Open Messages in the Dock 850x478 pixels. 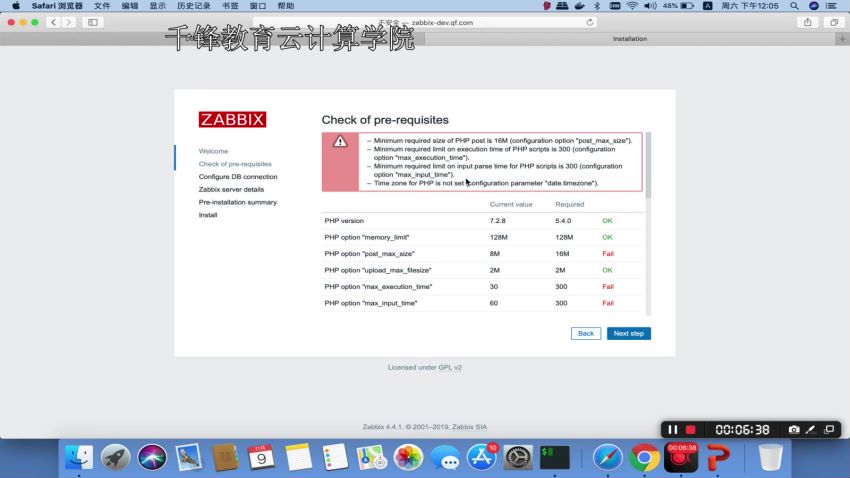[x=445, y=457]
